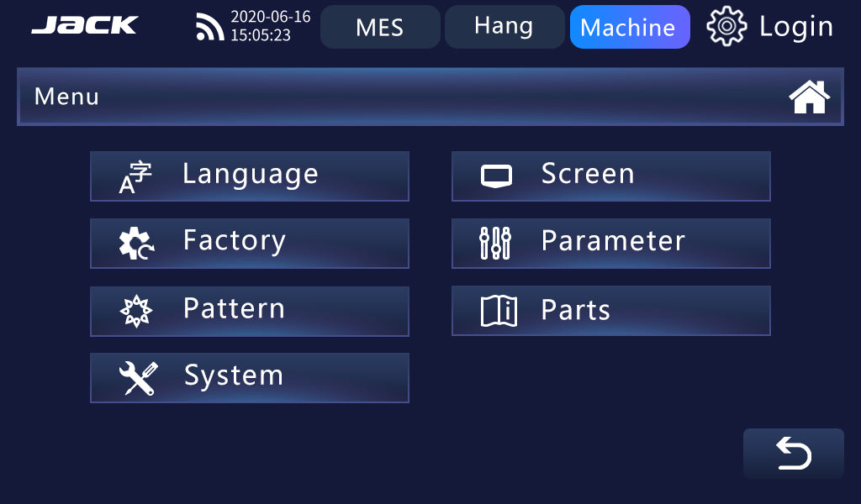The height and width of the screenshot is (504, 861).
Task: Select the highlighted Machine tab
Action: point(628,28)
